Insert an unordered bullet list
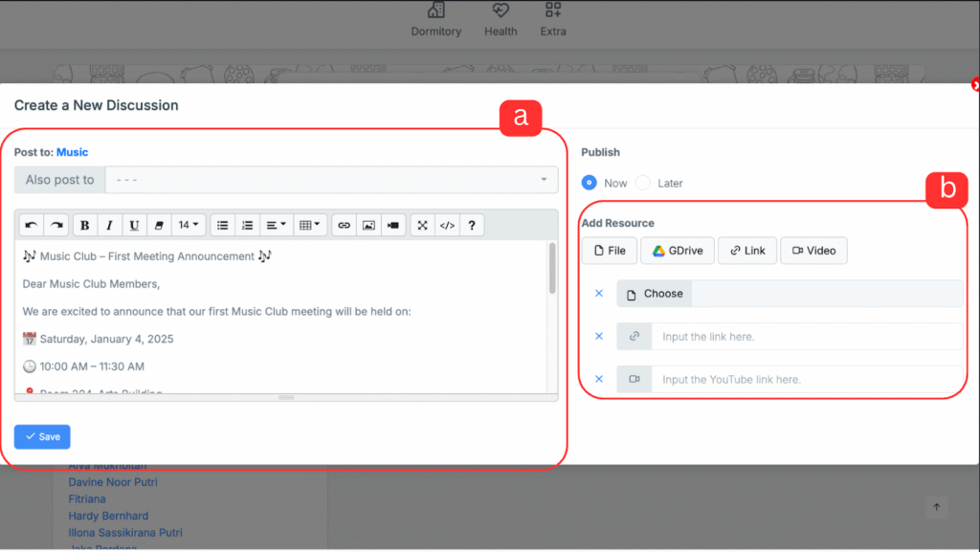 click(222, 226)
